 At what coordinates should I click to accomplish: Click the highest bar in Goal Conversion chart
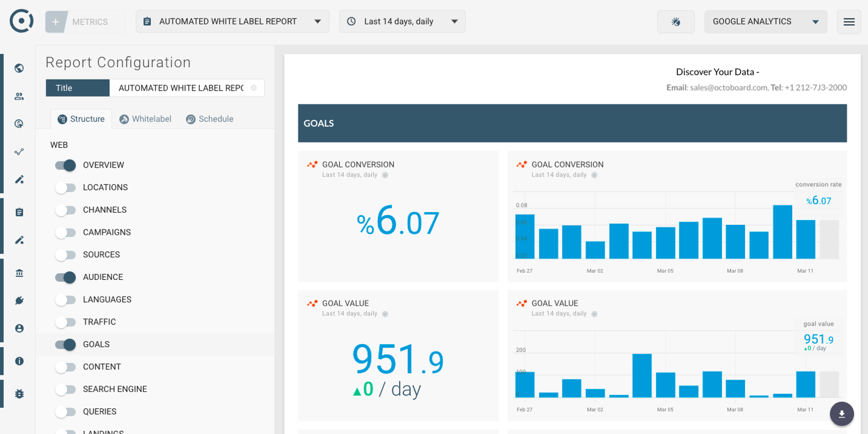pyautogui.click(x=782, y=232)
